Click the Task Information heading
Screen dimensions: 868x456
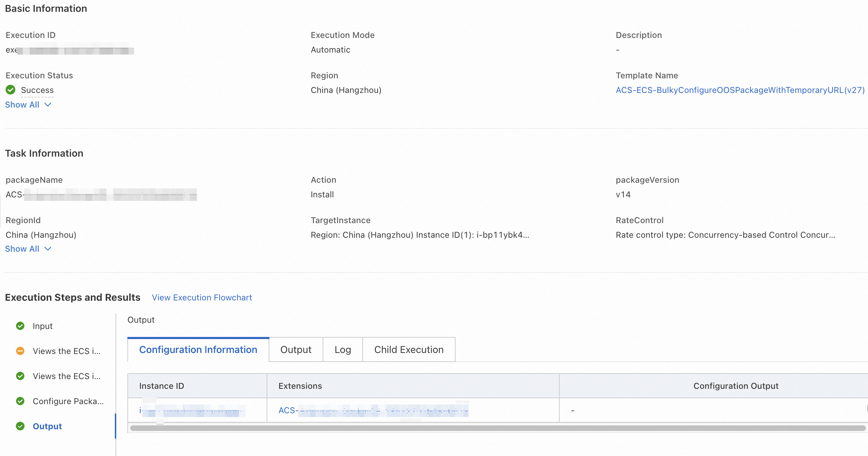pyautogui.click(x=44, y=153)
